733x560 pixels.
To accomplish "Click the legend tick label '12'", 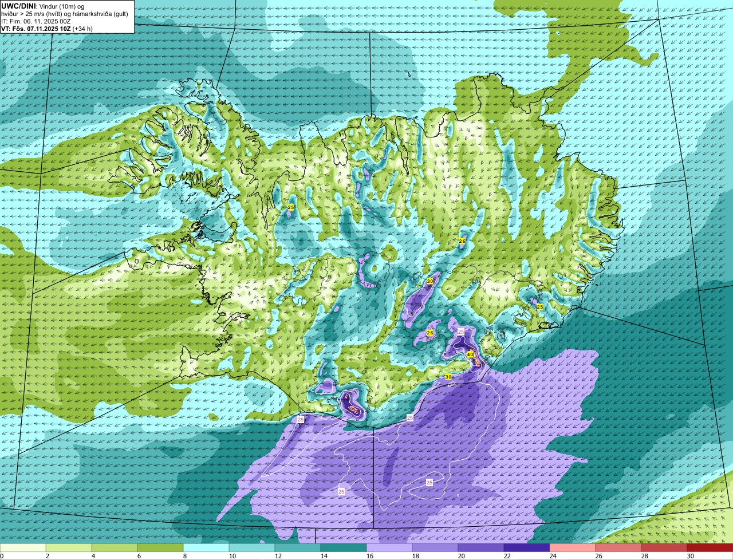I will (278, 556).
